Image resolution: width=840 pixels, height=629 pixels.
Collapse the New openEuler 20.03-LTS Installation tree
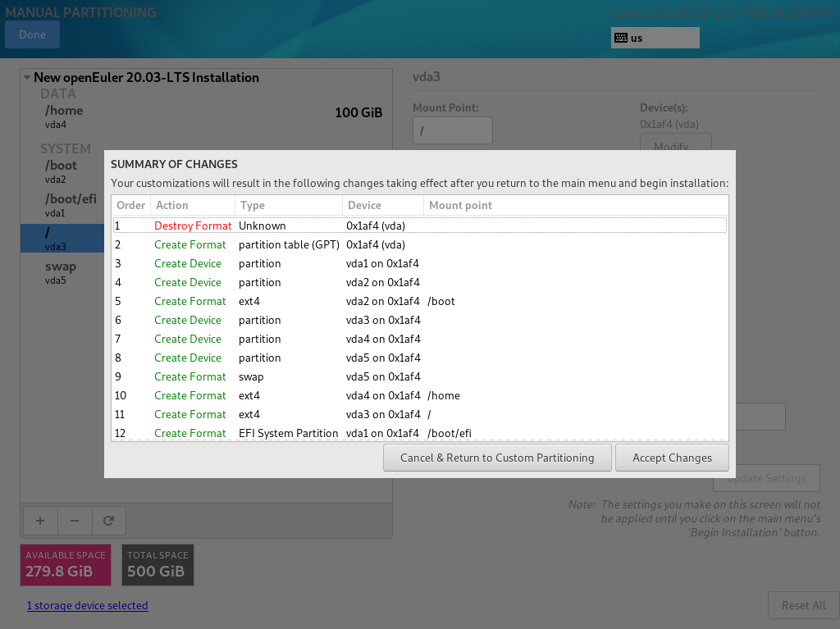(27, 77)
